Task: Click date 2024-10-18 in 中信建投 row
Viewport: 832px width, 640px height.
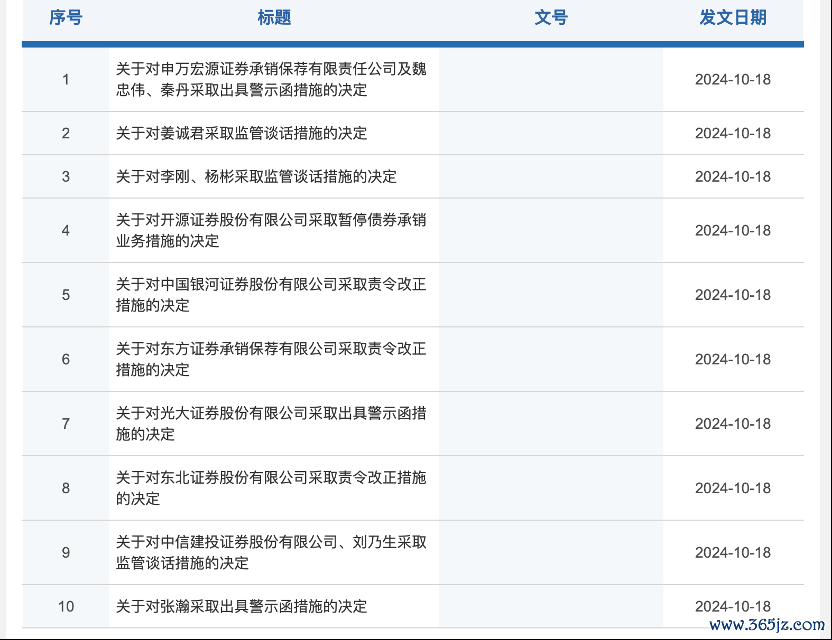Action: point(733,552)
